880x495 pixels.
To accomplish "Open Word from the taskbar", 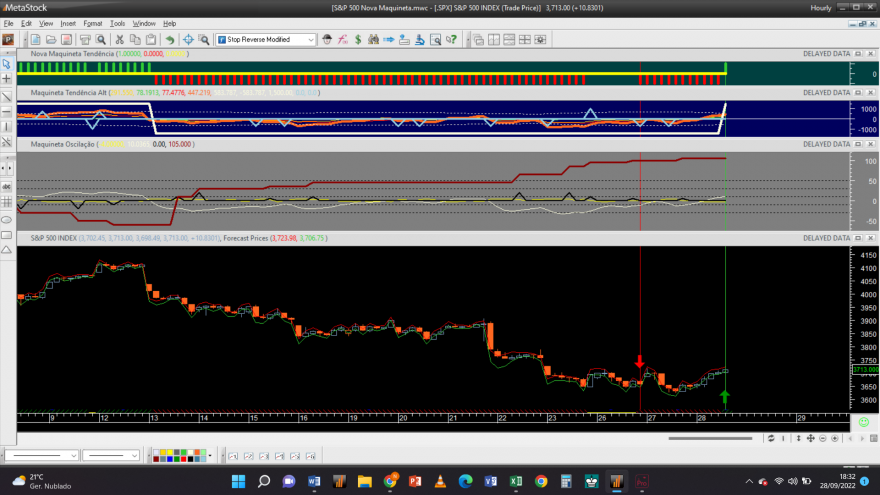I will 314,481.
